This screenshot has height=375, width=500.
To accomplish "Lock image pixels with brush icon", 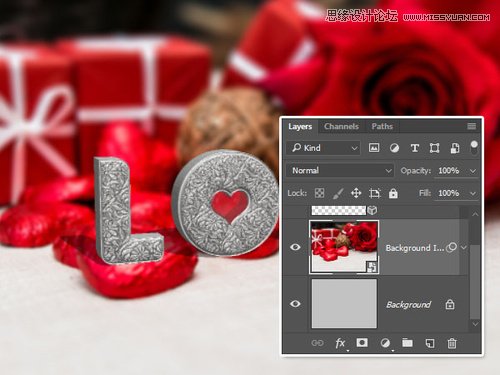I will [338, 193].
